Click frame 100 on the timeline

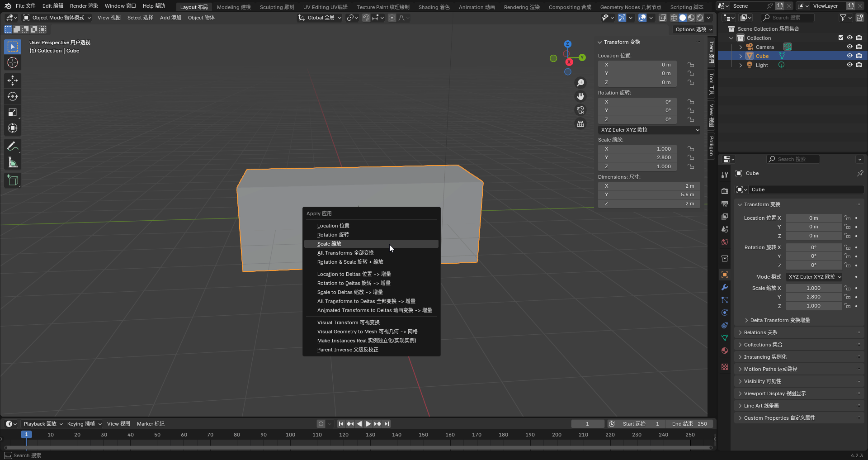(x=290, y=435)
